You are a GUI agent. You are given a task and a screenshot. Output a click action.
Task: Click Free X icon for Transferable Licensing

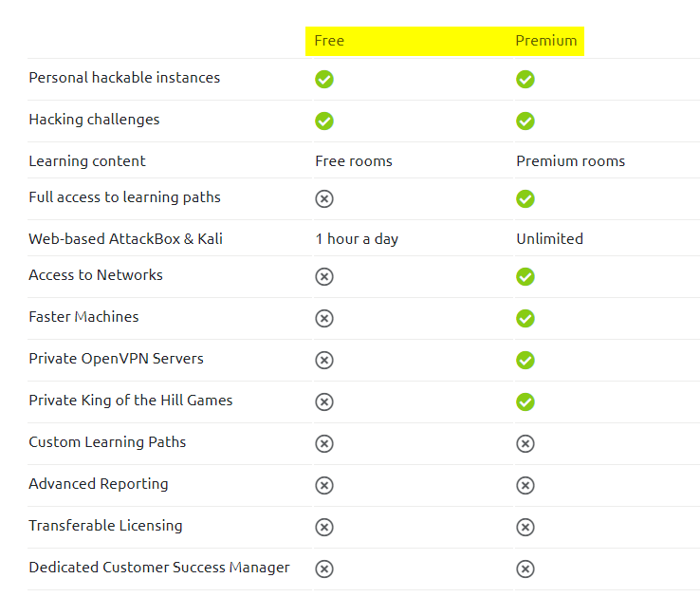[324, 527]
